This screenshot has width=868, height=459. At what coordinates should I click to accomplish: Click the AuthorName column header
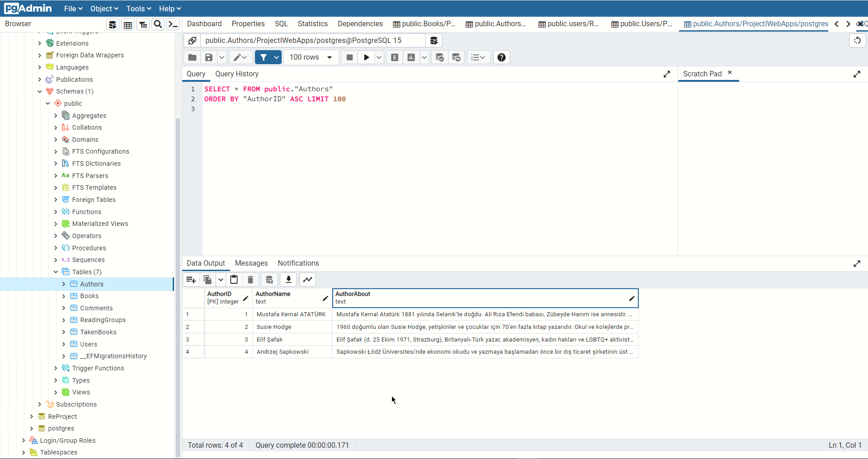tap(292, 298)
